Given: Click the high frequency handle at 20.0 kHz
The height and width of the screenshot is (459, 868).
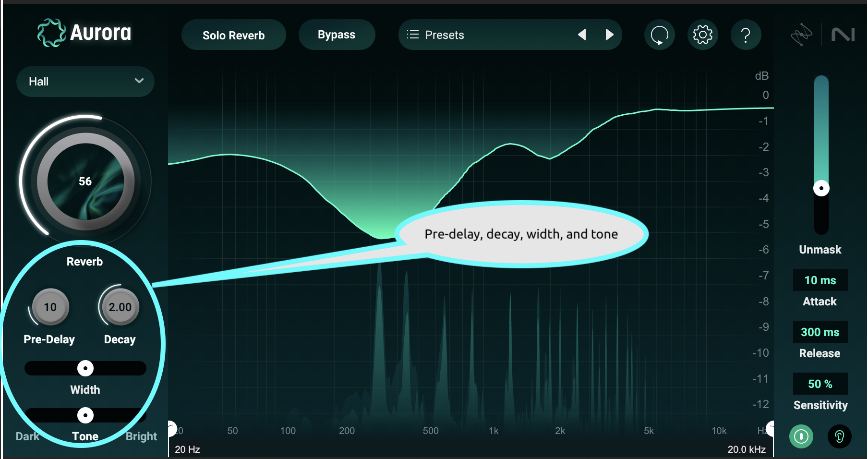Looking at the screenshot, I should (x=770, y=428).
